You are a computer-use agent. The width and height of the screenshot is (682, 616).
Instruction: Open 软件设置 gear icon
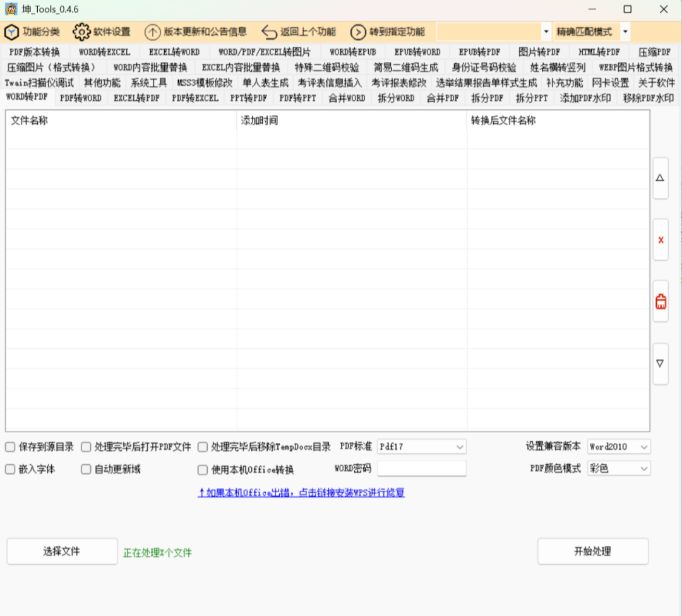pyautogui.click(x=81, y=32)
